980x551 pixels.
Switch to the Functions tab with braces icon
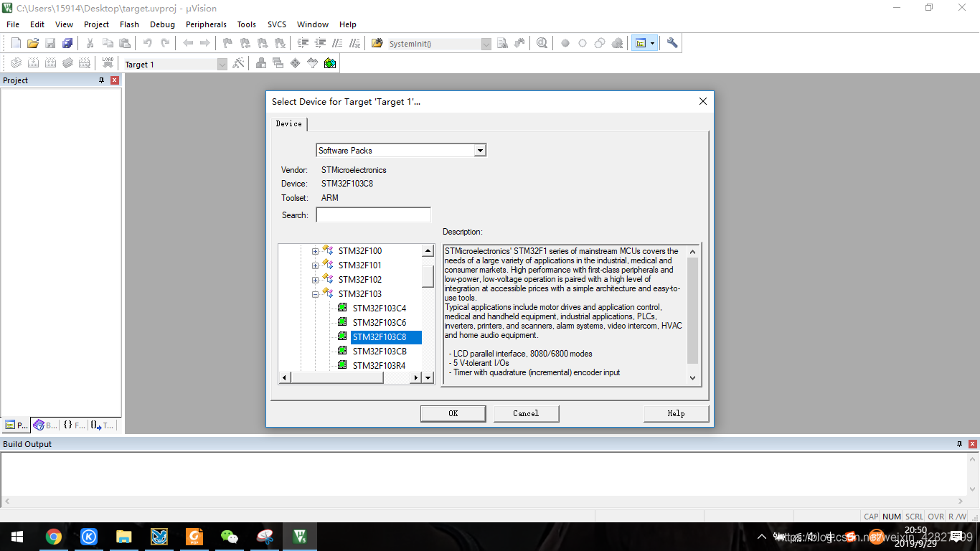tap(74, 425)
